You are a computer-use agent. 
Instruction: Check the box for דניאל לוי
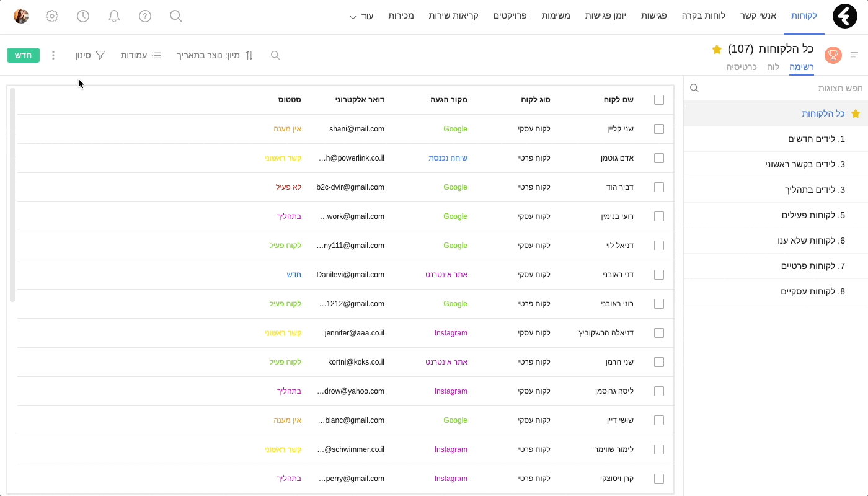[x=659, y=246]
